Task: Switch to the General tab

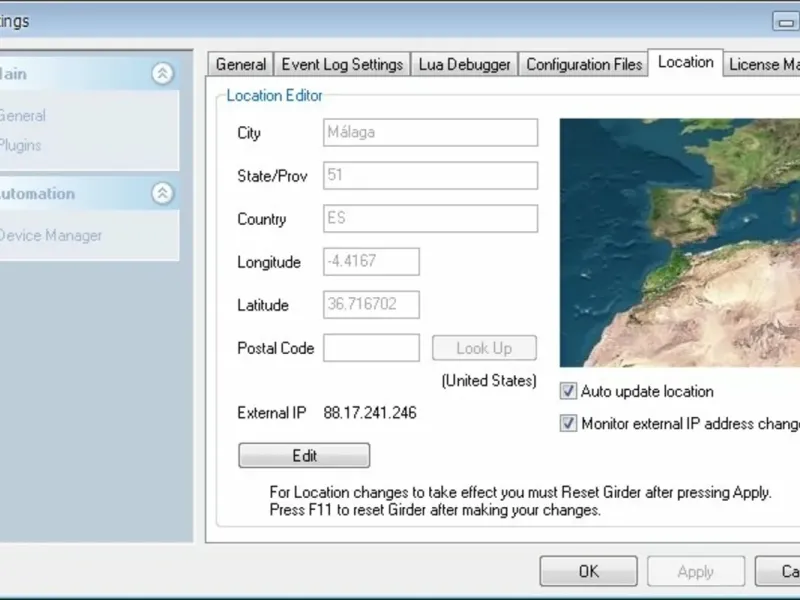Action: coord(240,65)
